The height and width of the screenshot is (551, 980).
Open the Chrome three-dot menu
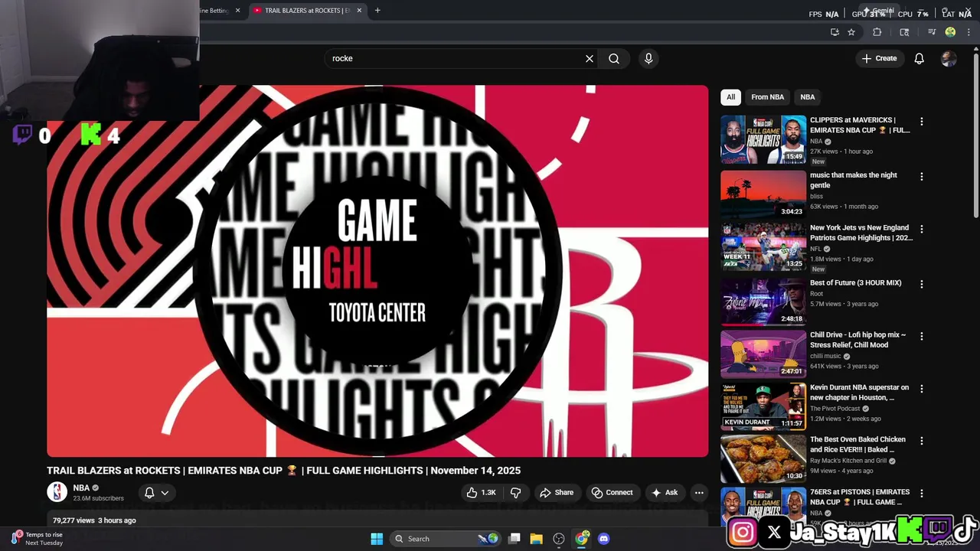pyautogui.click(x=967, y=32)
